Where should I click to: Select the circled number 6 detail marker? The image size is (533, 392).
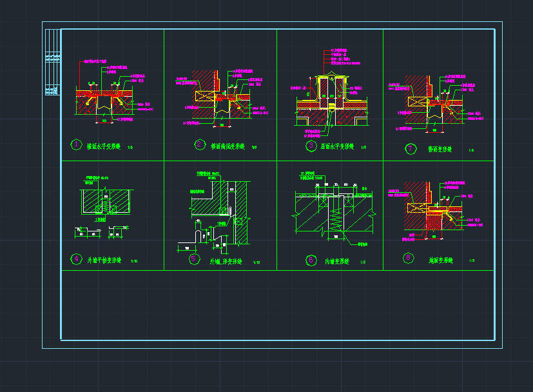(x=311, y=260)
